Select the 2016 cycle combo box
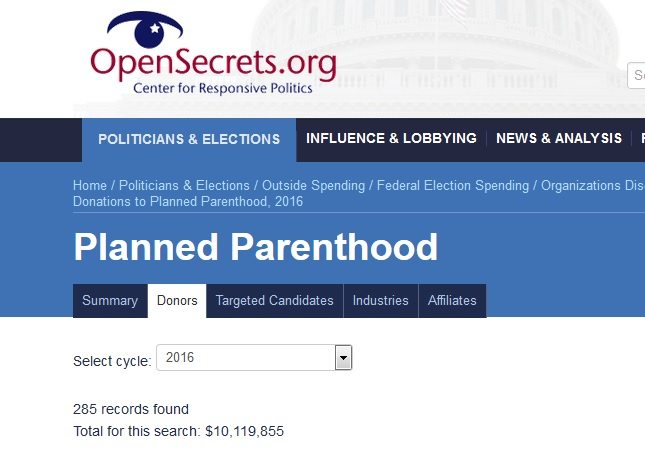The width and height of the screenshot is (645, 453). [x=254, y=358]
